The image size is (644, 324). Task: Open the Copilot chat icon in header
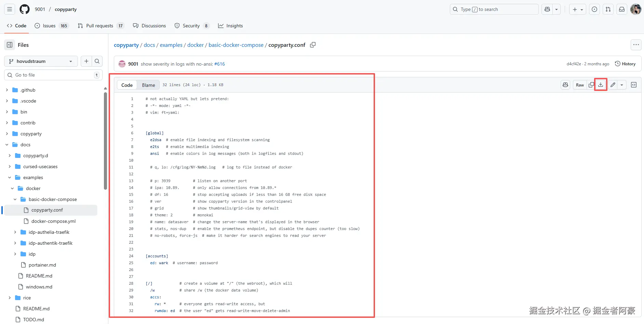click(x=547, y=9)
